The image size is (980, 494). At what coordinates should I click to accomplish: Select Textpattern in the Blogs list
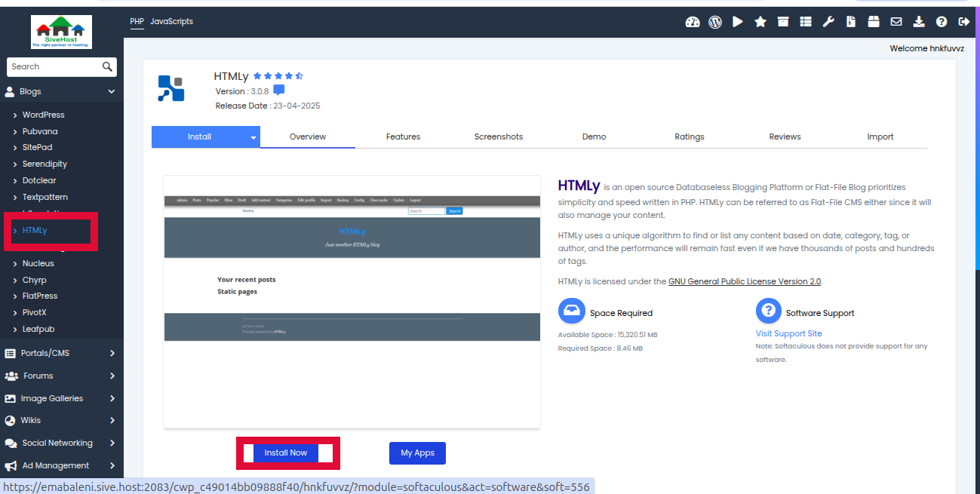45,197
